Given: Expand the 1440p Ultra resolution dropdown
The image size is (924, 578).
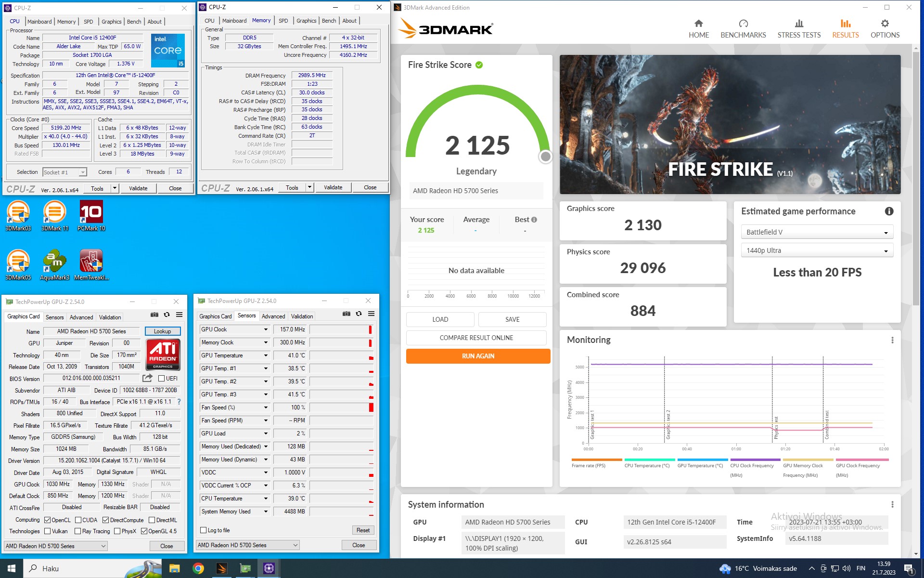Looking at the screenshot, I should pos(817,250).
